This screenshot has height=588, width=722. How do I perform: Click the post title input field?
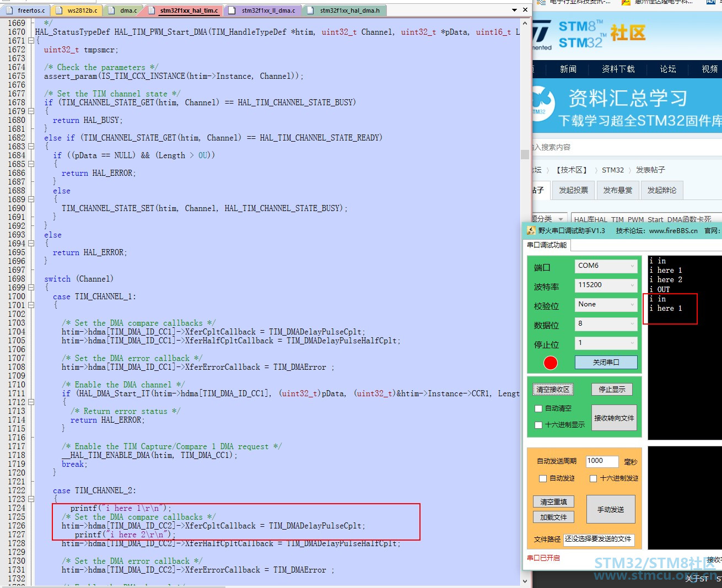point(646,219)
